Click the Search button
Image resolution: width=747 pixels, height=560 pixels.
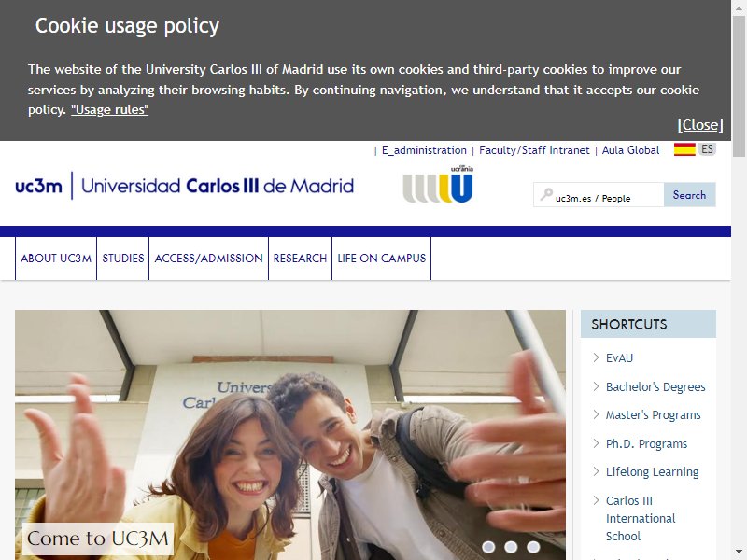689,195
